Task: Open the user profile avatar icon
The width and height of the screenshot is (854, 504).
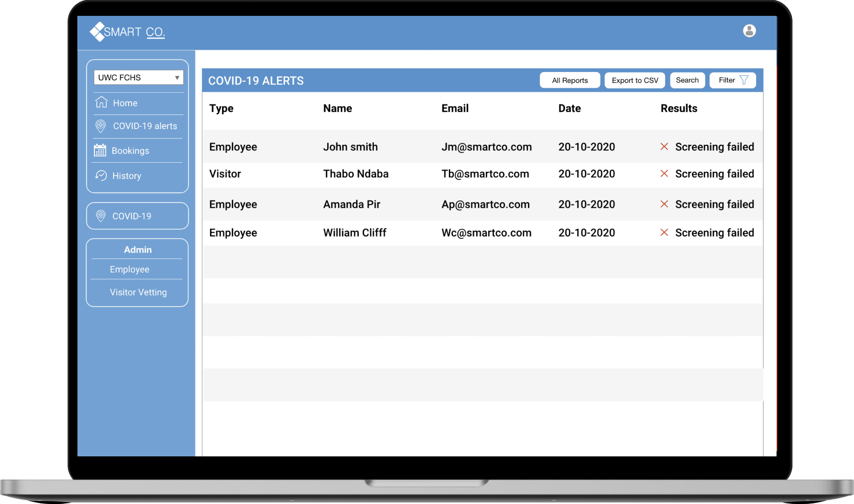Action: click(749, 31)
